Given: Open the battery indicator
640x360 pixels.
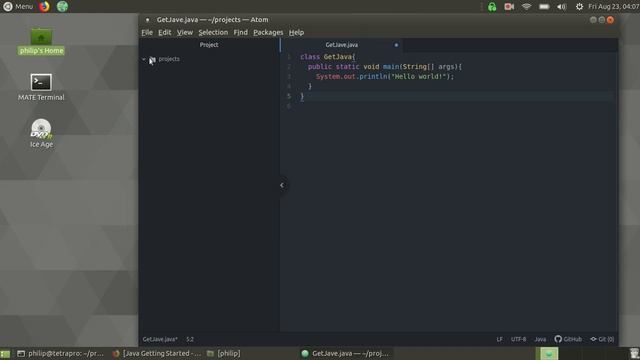Looking at the screenshot, I should click(544, 7).
